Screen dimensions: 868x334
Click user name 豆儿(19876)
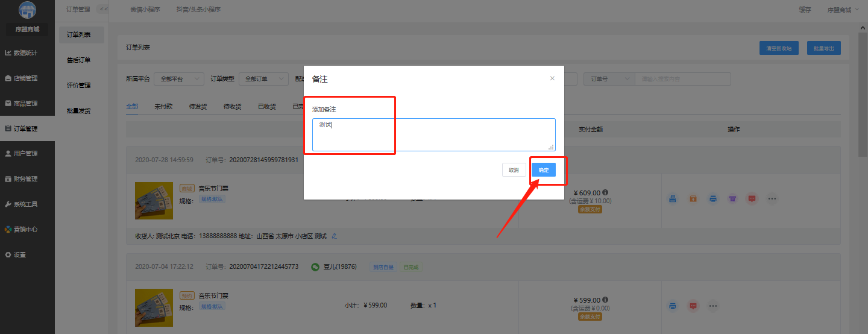pos(341,267)
